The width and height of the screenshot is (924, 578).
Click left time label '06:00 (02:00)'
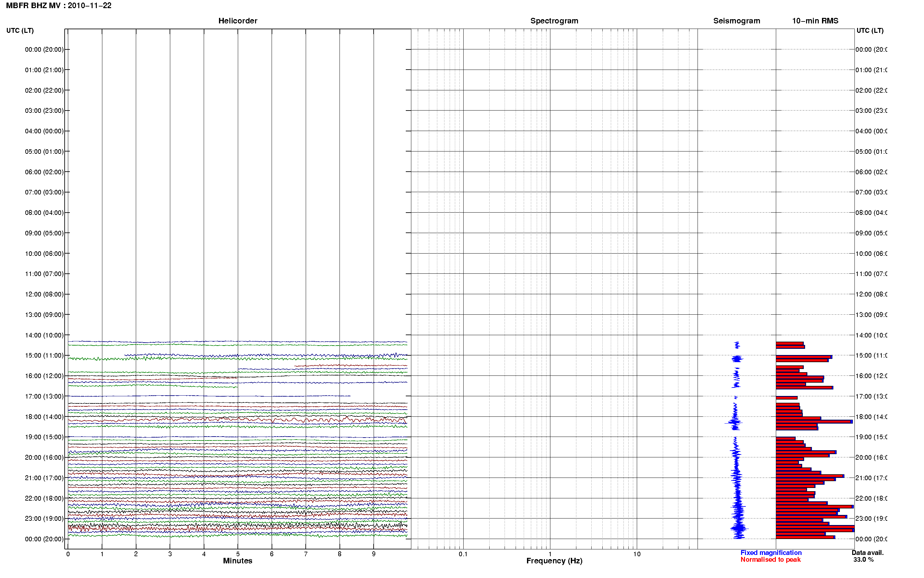click(x=44, y=172)
